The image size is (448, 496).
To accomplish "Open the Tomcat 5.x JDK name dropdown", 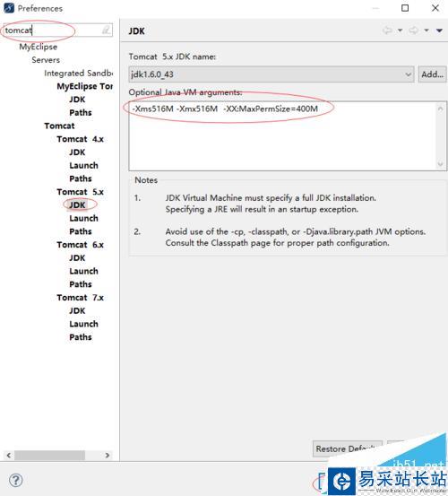I will [271, 74].
